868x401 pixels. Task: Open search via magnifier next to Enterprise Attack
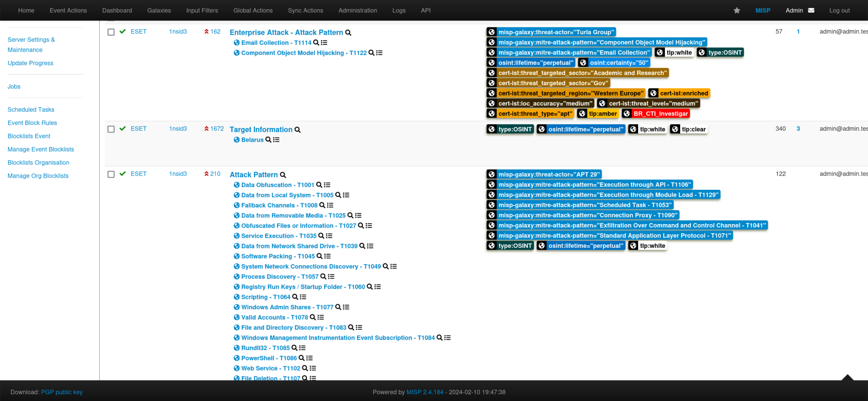click(348, 32)
